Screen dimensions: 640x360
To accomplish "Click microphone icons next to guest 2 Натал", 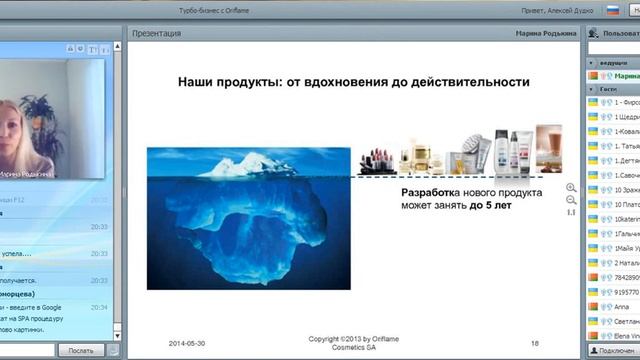I will coord(607,263).
